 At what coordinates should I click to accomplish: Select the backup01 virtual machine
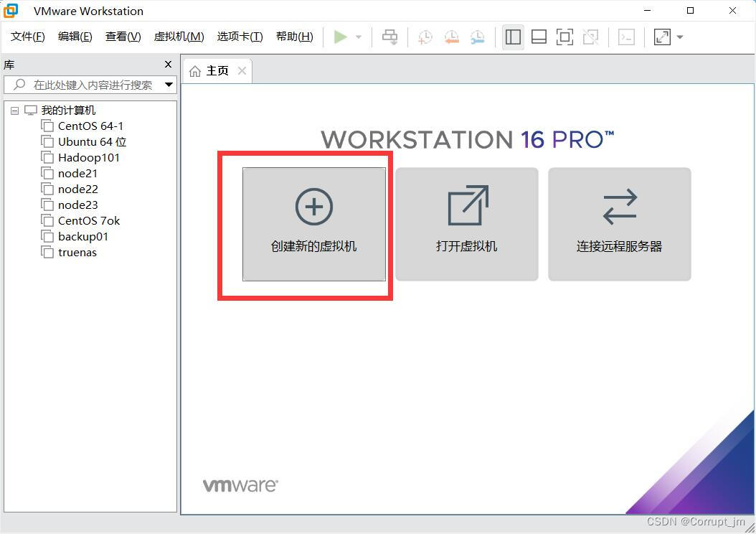tap(83, 237)
